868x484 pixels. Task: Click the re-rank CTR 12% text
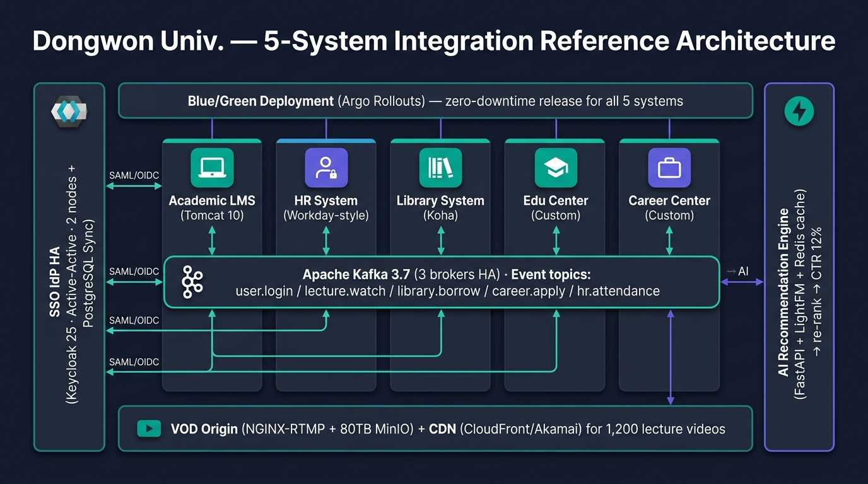click(x=818, y=292)
